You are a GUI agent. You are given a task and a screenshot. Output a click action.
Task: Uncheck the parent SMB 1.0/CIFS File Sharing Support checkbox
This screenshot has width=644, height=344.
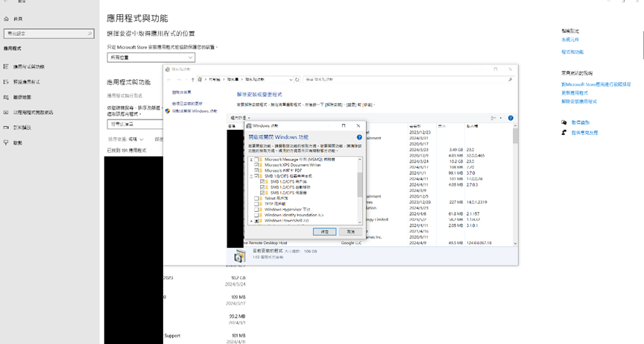coord(256,176)
